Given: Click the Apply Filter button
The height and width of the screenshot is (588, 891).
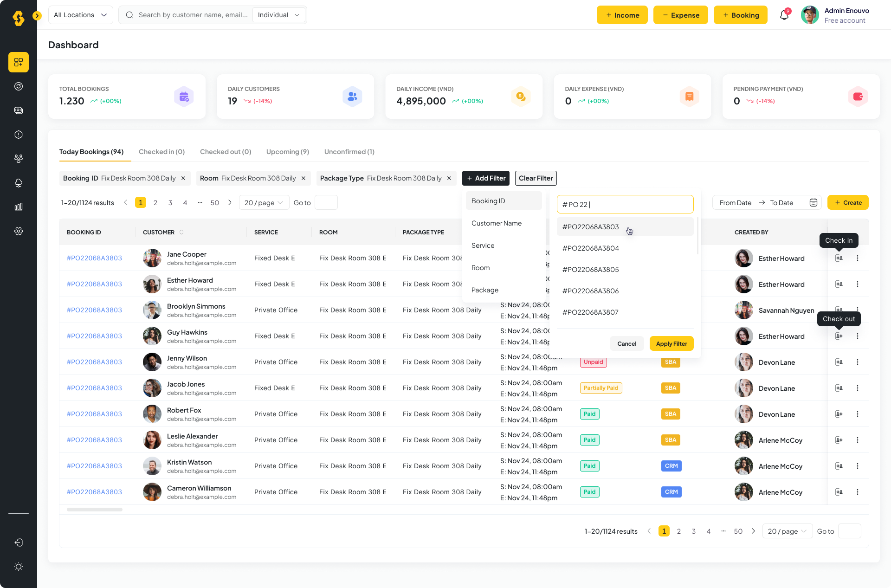Looking at the screenshot, I should click(x=671, y=343).
